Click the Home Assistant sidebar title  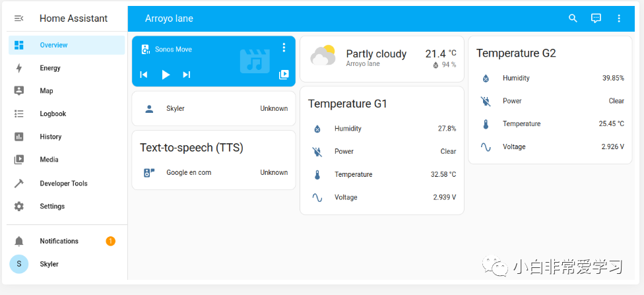pyautogui.click(x=73, y=18)
